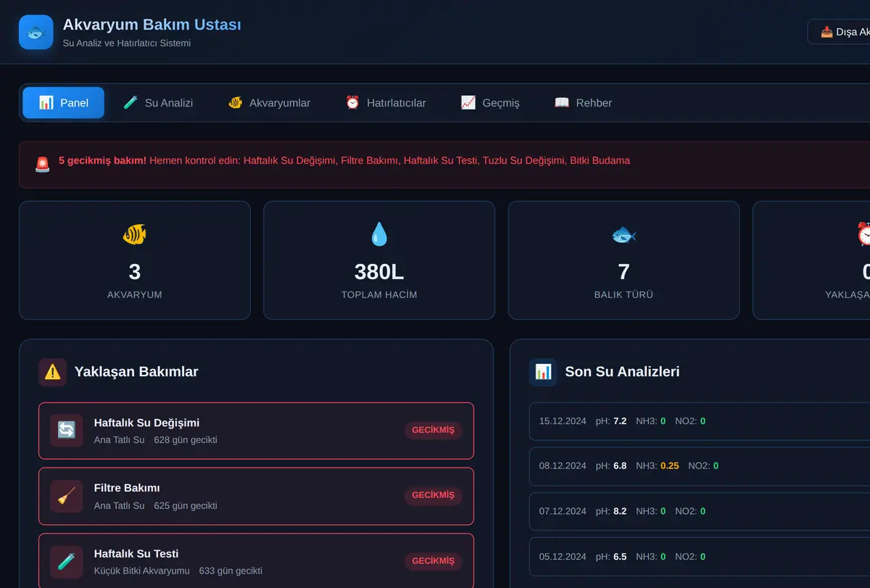Click the tropical fish icon above AKVARYUM
Image resolution: width=870 pixels, height=588 pixels.
pos(135,234)
